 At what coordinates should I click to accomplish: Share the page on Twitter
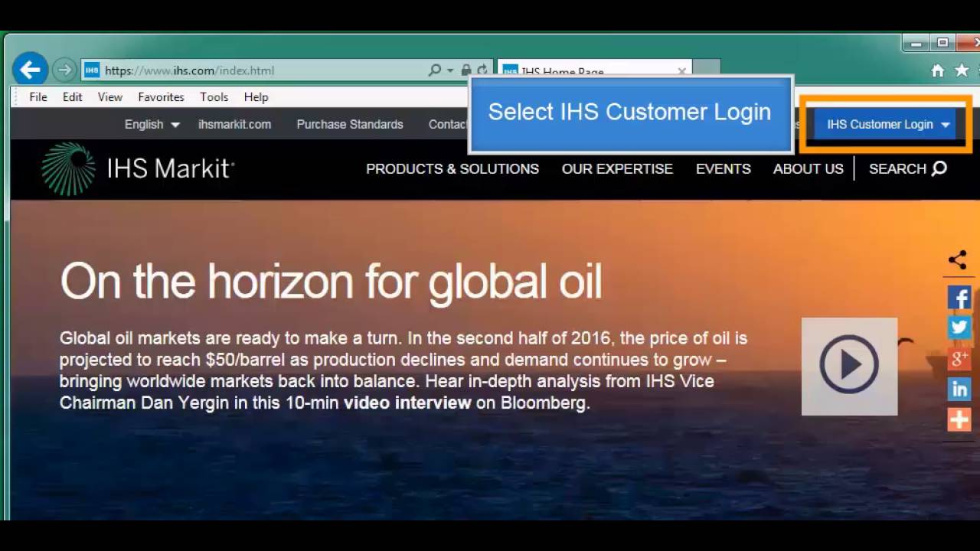[x=959, y=328]
